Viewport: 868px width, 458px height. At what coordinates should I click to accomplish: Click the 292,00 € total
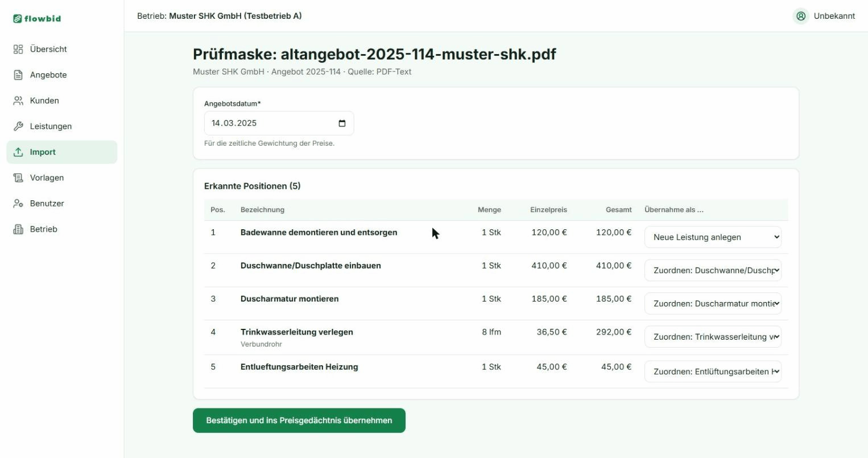(614, 332)
